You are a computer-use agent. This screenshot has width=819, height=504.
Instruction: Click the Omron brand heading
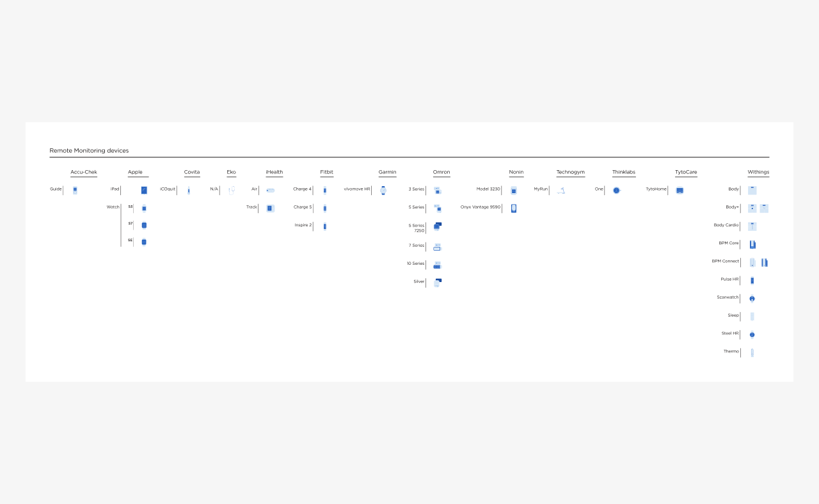tap(441, 172)
